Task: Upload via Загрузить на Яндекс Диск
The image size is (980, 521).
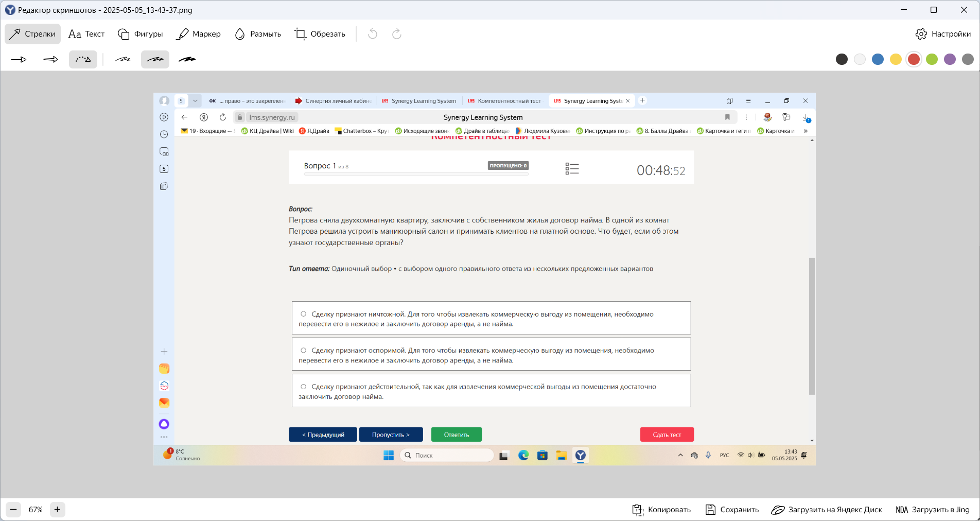Action: 827,510
